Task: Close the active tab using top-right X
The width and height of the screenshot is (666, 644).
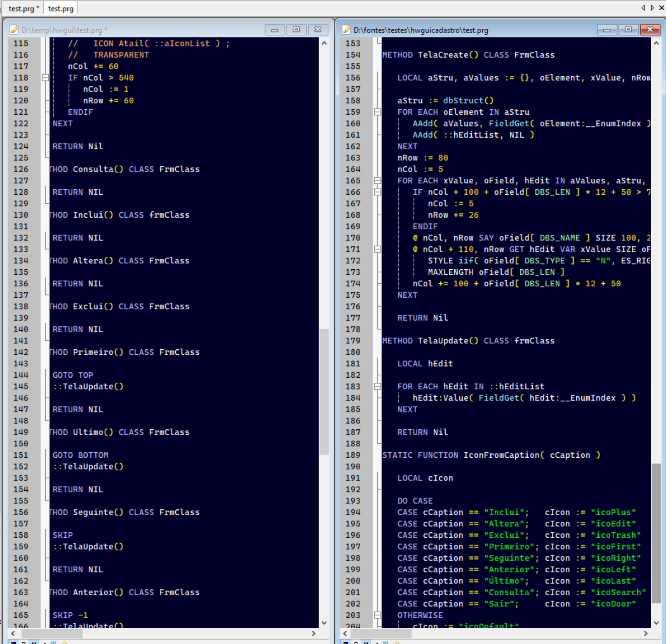Action: (x=661, y=8)
